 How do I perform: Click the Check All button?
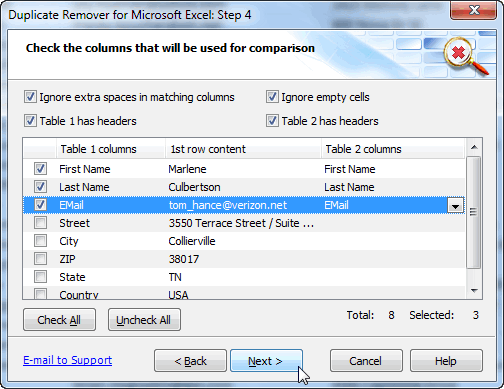[x=59, y=320]
